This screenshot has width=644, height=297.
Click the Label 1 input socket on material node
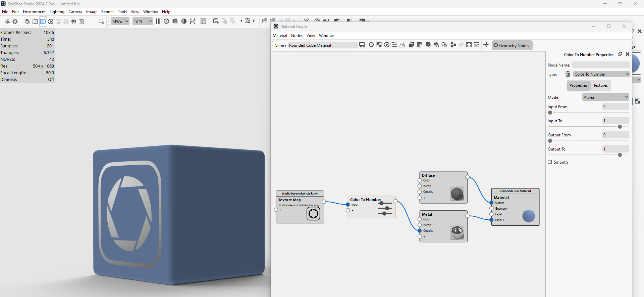(x=491, y=220)
